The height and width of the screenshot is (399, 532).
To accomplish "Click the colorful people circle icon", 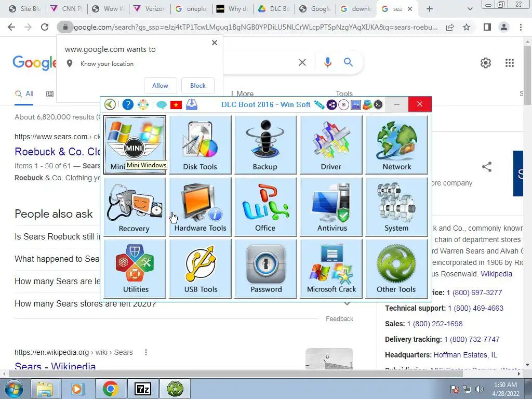I will (143, 104).
